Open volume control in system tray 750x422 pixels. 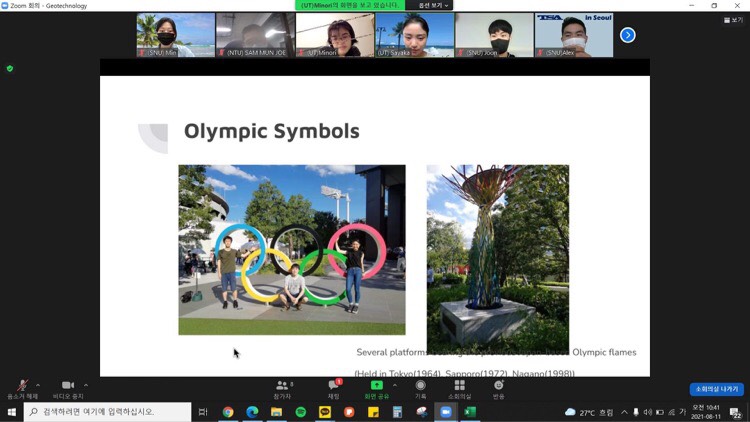(x=648, y=412)
